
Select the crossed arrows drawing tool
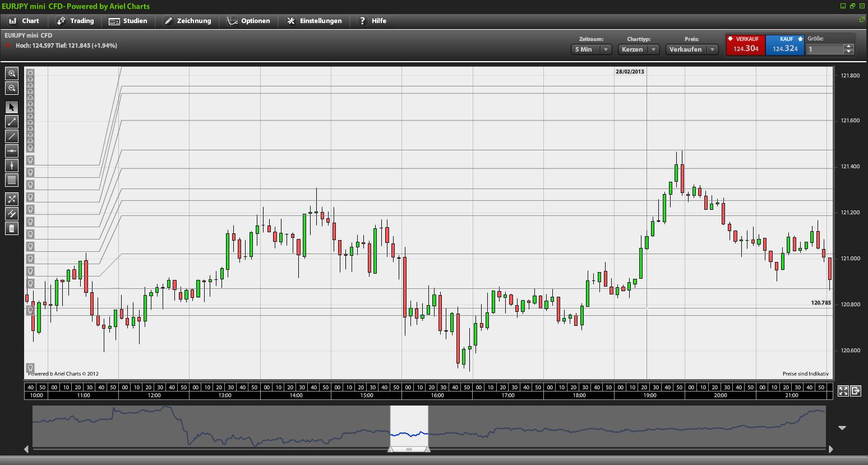point(12,199)
